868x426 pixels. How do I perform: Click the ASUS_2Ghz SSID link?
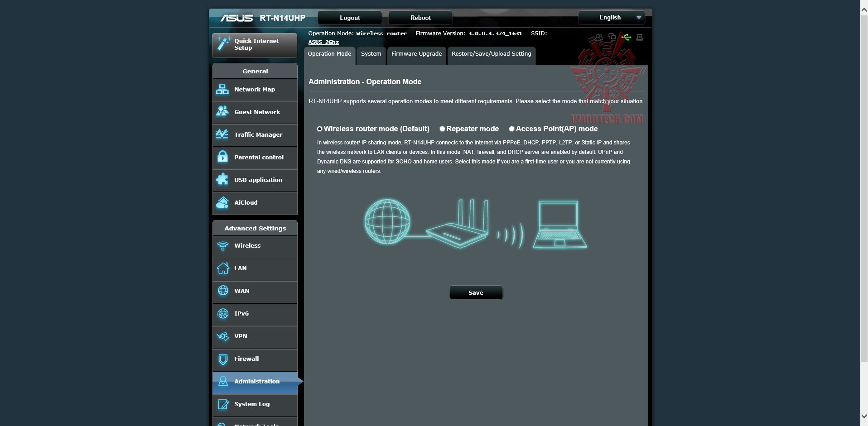click(x=323, y=42)
